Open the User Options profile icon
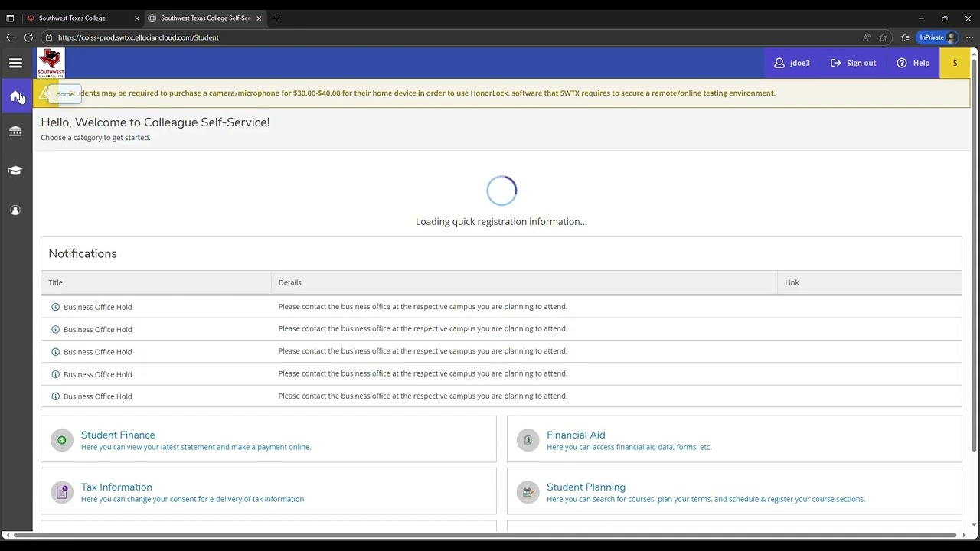980x551 pixels. pyautogui.click(x=15, y=210)
